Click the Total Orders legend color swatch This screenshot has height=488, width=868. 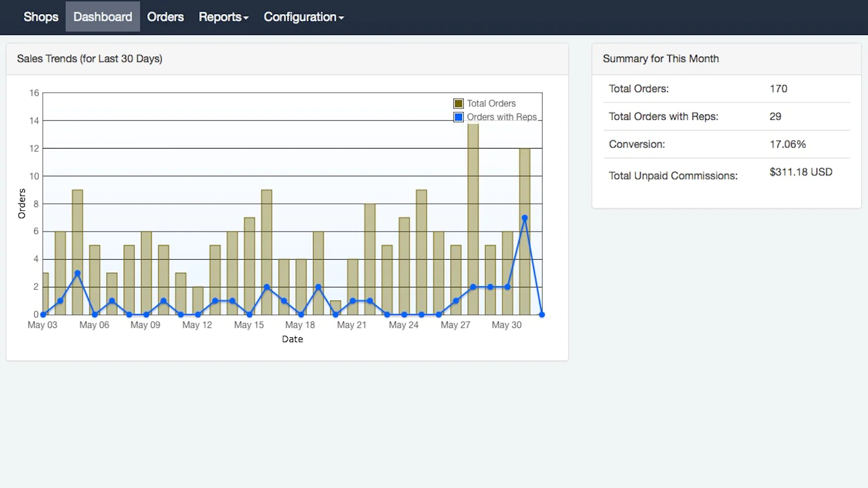click(458, 104)
